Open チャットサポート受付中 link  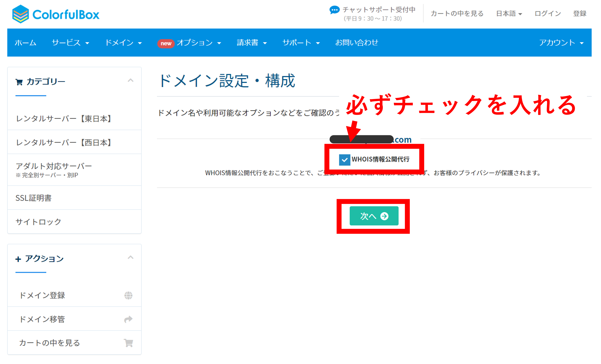click(x=379, y=10)
